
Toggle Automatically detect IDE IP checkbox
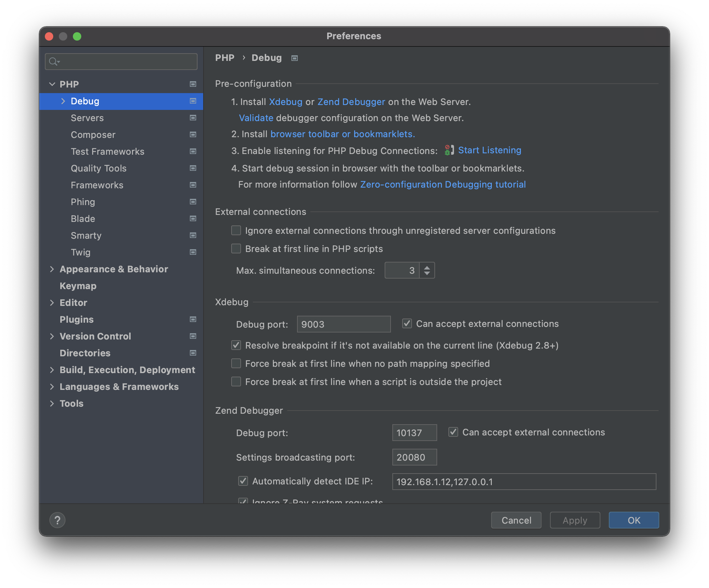tap(243, 481)
